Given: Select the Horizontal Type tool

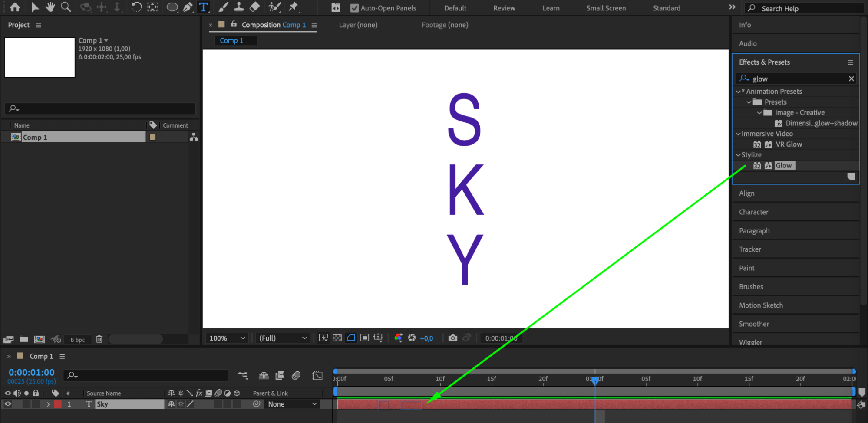Looking at the screenshot, I should pyautogui.click(x=203, y=7).
